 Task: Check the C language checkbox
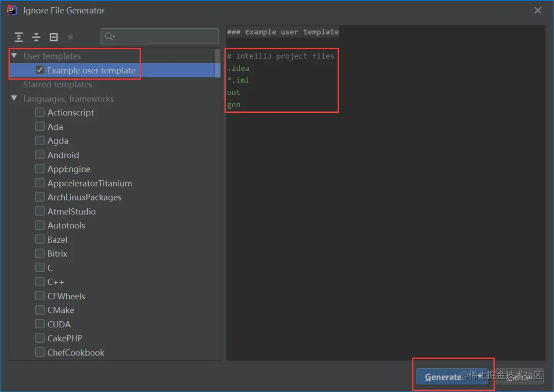[x=39, y=268]
